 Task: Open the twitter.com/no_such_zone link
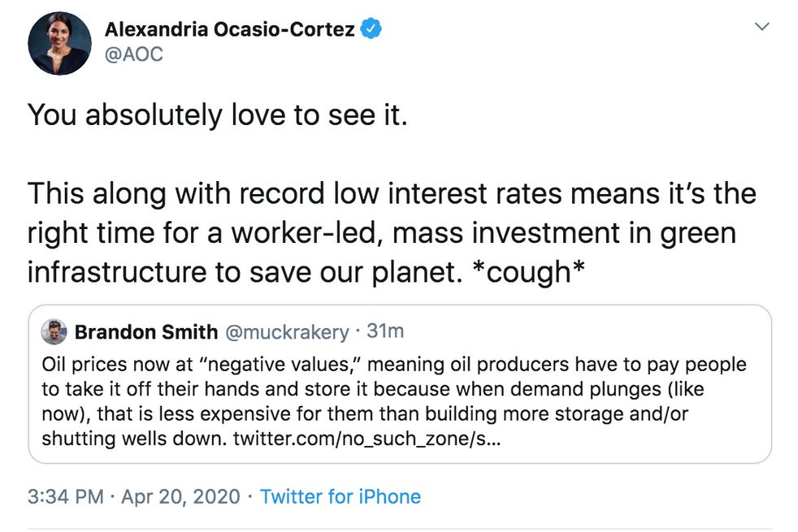367,439
